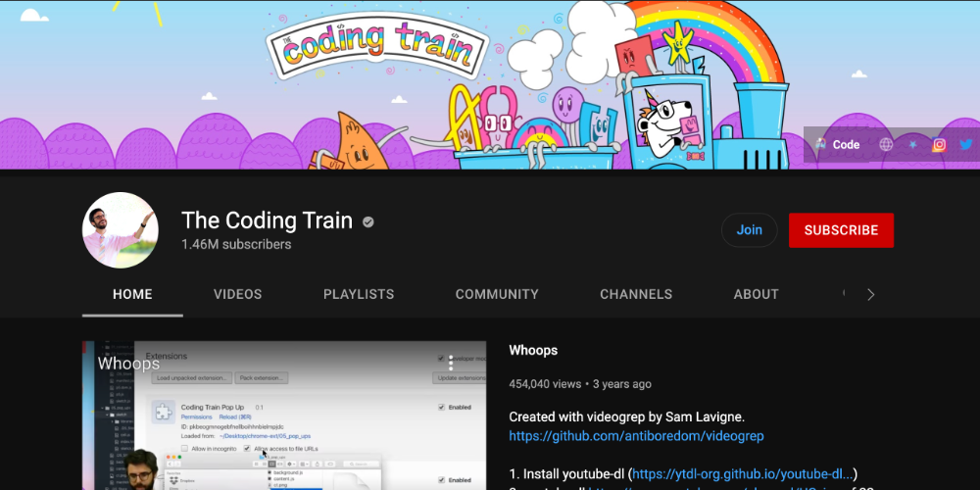Expand more channel tabs with right chevron
The height and width of the screenshot is (490, 980).
(x=870, y=294)
